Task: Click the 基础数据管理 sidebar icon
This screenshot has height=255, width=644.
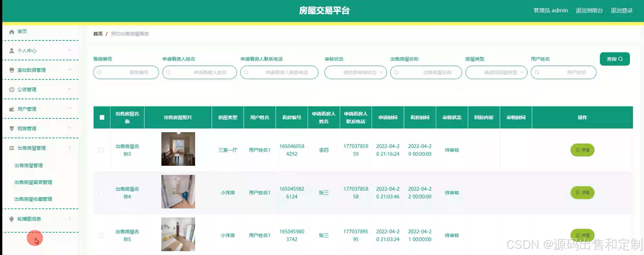Action: pos(11,70)
